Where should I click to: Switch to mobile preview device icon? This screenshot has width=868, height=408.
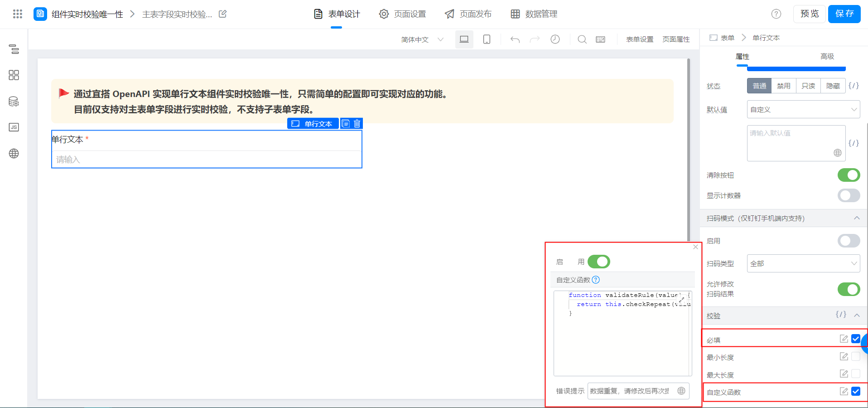click(x=487, y=39)
